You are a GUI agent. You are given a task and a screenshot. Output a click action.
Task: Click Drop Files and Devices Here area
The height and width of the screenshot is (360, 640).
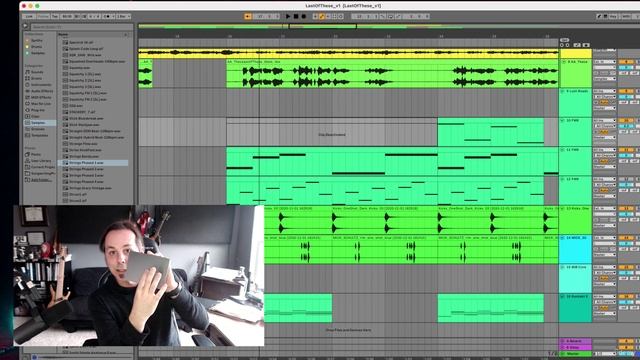(348, 330)
